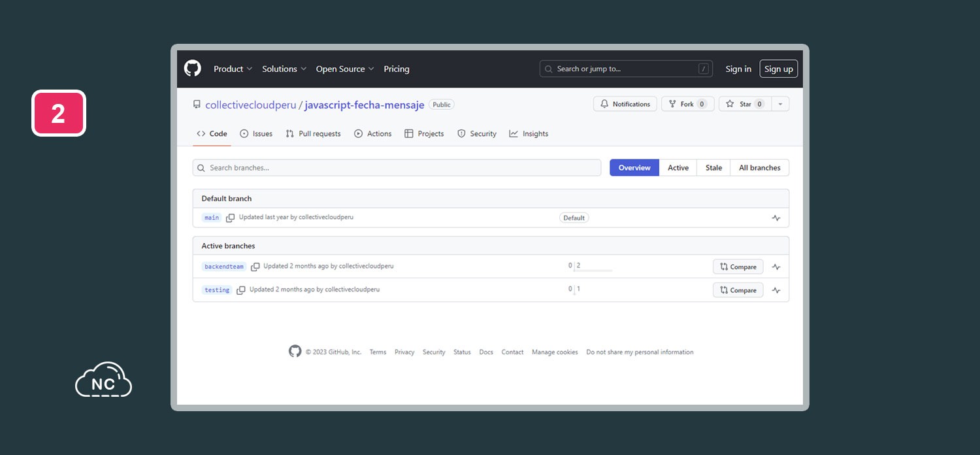Select the Stale branches filter
980x455 pixels.
713,168
